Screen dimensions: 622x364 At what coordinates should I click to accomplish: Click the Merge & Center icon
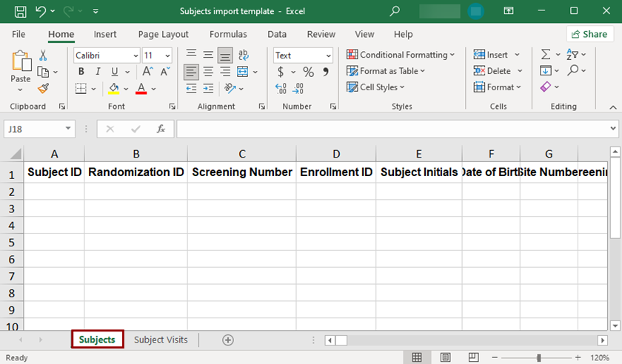tap(242, 72)
